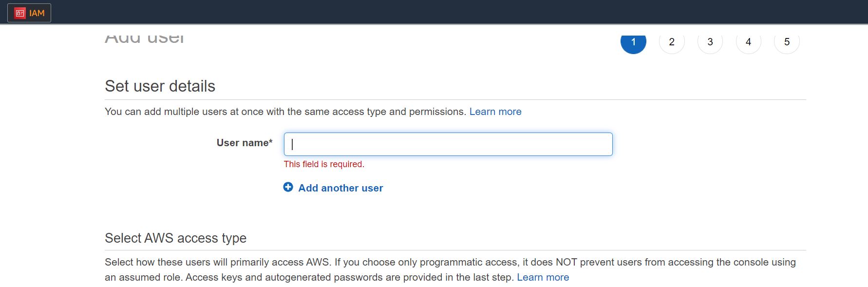Click inside the User name input field
Screen dimensions: 868x287
click(x=448, y=144)
